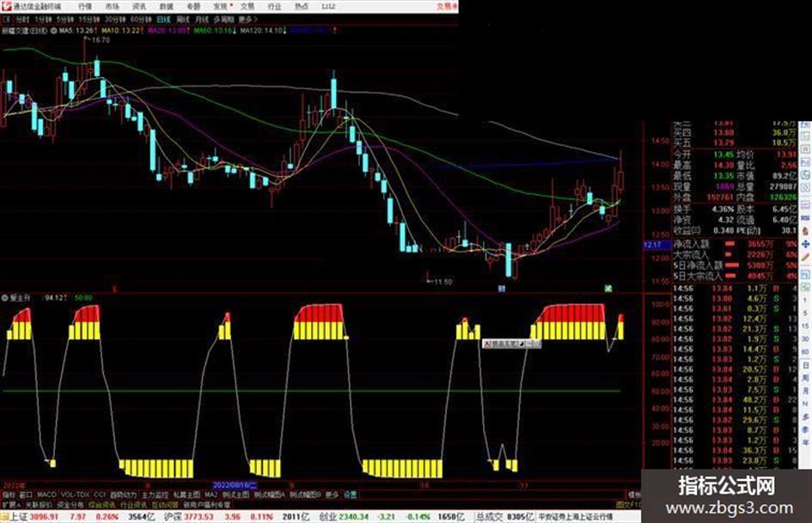Click the money bag icon in sidebar

[805, 231]
